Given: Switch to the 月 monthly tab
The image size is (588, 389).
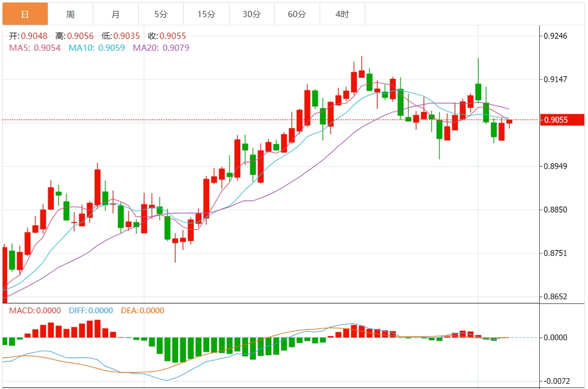Looking at the screenshot, I should coord(116,15).
